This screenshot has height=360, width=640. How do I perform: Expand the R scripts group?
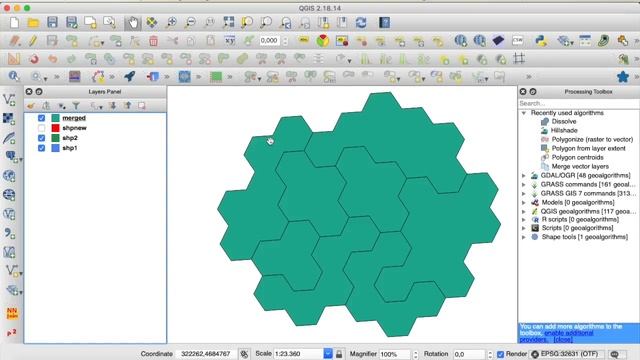(x=524, y=220)
